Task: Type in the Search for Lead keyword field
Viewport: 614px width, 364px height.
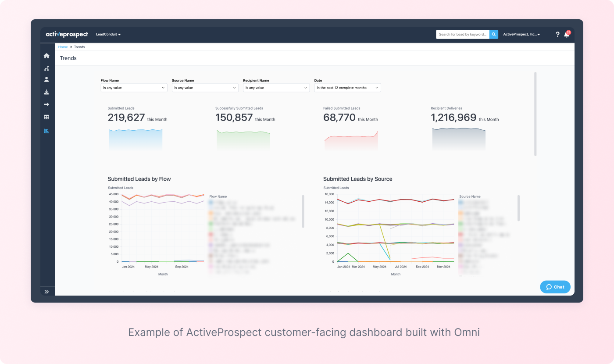Action: click(463, 34)
